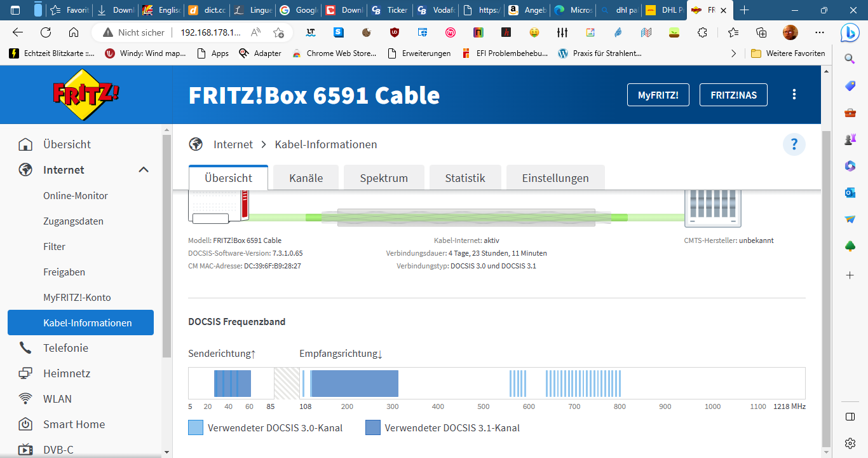This screenshot has width=868, height=458.
Task: Open the help question mark icon
Action: coord(794,144)
